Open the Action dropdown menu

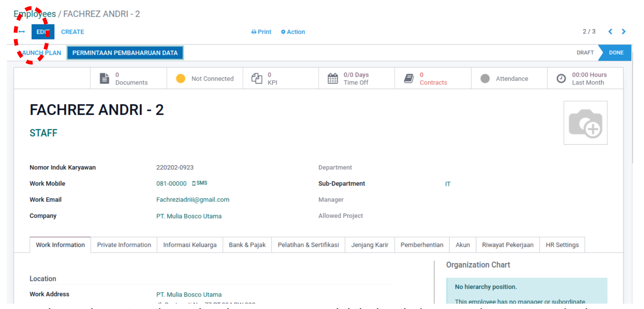tap(293, 32)
